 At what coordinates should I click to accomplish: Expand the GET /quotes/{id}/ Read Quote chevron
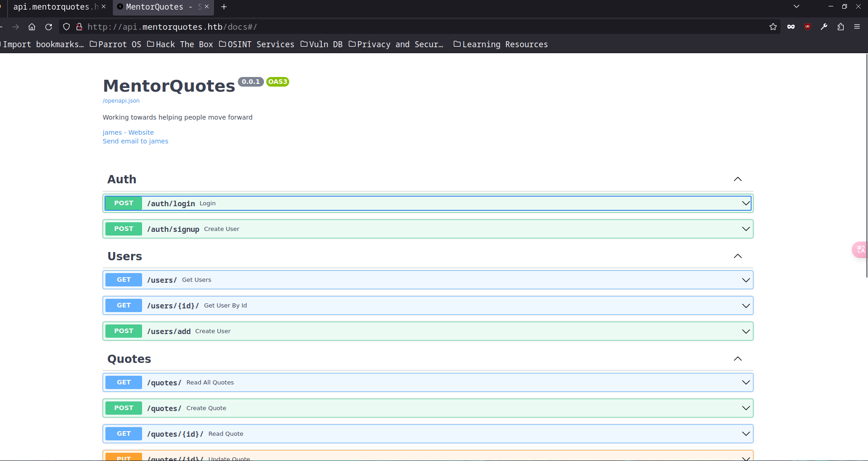coord(746,434)
